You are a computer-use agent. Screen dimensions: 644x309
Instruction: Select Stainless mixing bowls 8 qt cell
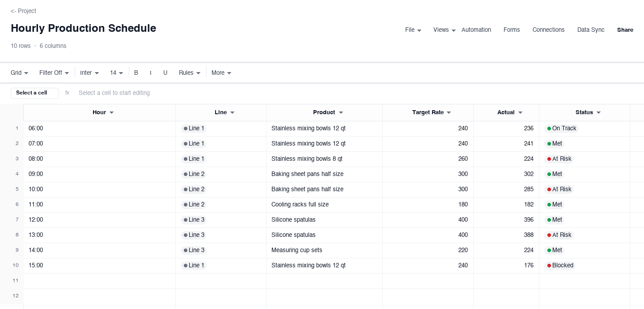click(x=324, y=159)
